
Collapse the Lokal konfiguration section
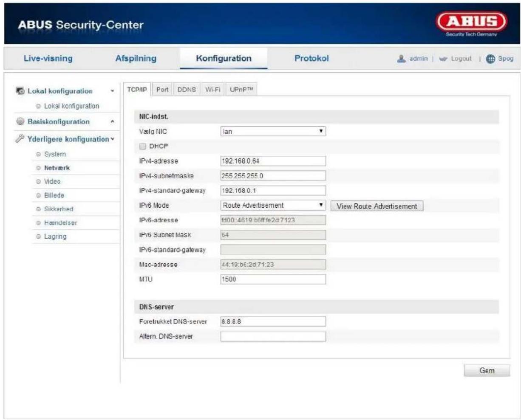[112, 91]
